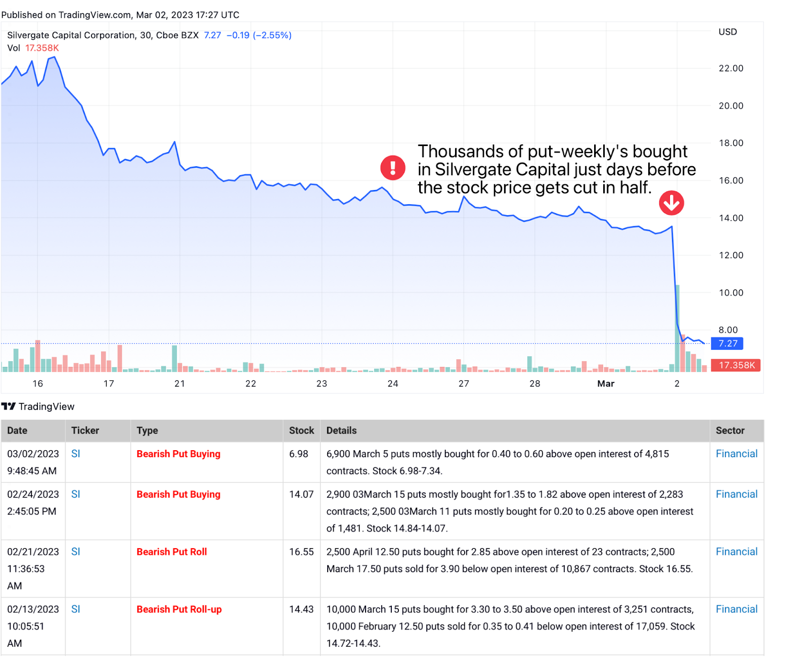Open the SI ticker link in the 03/02/2023 row
The image size is (809, 672).
76,454
